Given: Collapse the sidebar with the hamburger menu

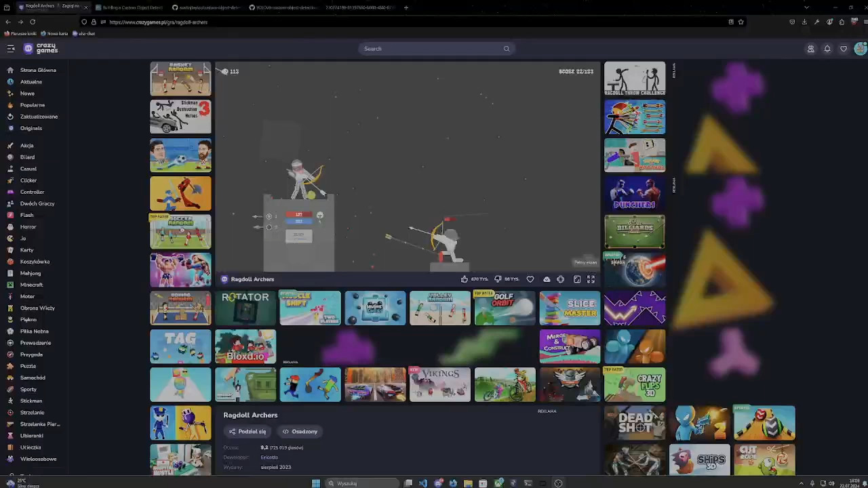Looking at the screenshot, I should click(11, 49).
